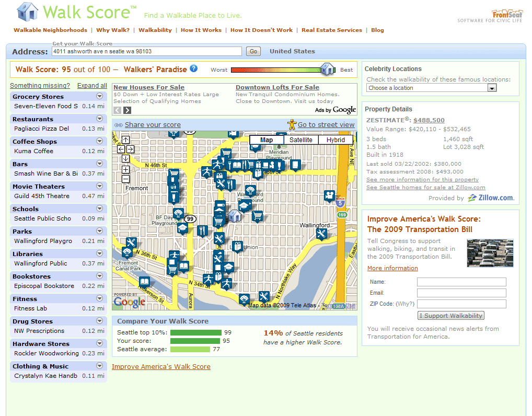Screen dimensions: 532x416
Task: Click the home house marker on the map
Action: pos(235,215)
